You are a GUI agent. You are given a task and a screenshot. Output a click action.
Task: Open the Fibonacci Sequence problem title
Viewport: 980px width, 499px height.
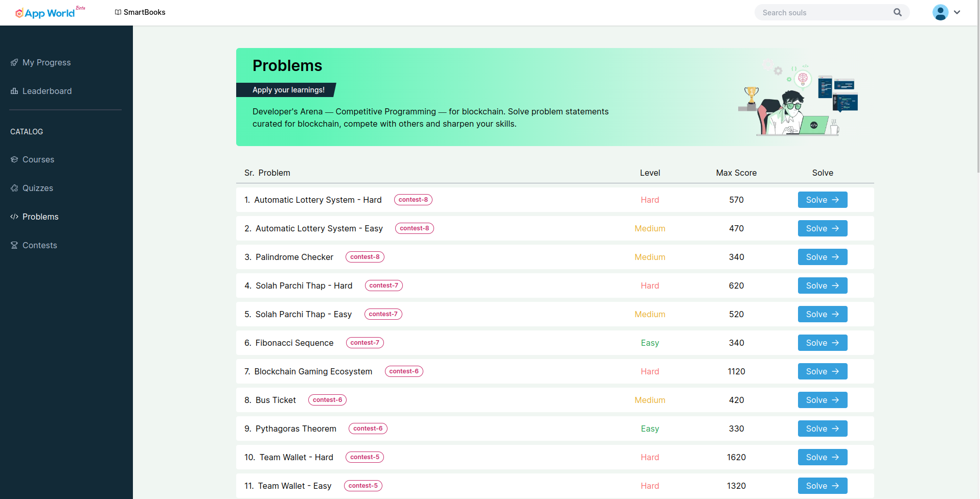294,343
